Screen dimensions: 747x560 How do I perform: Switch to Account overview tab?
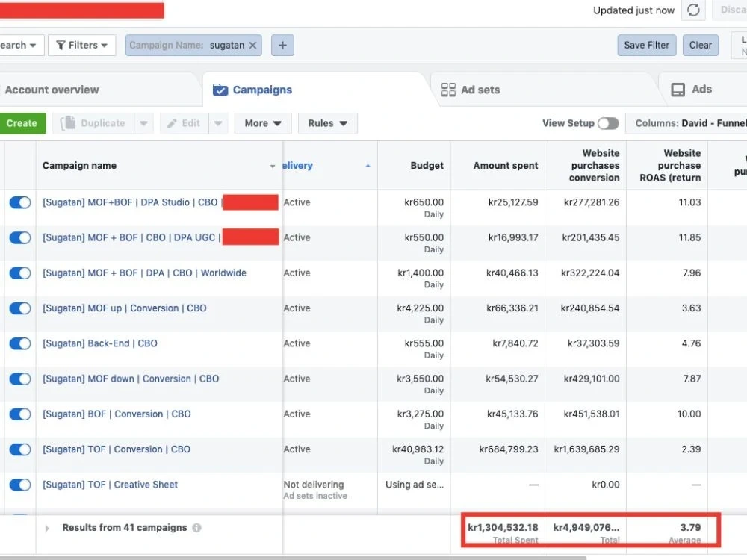pyautogui.click(x=52, y=90)
